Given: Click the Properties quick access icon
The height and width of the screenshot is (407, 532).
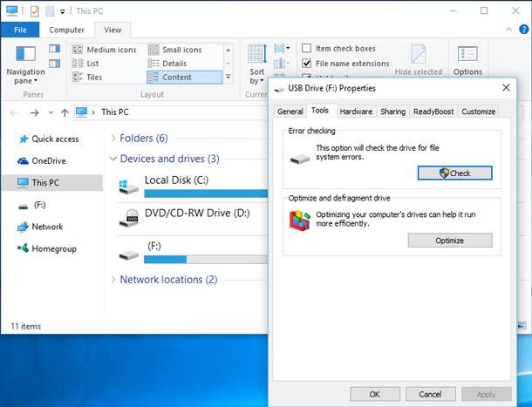Looking at the screenshot, I should [35, 11].
